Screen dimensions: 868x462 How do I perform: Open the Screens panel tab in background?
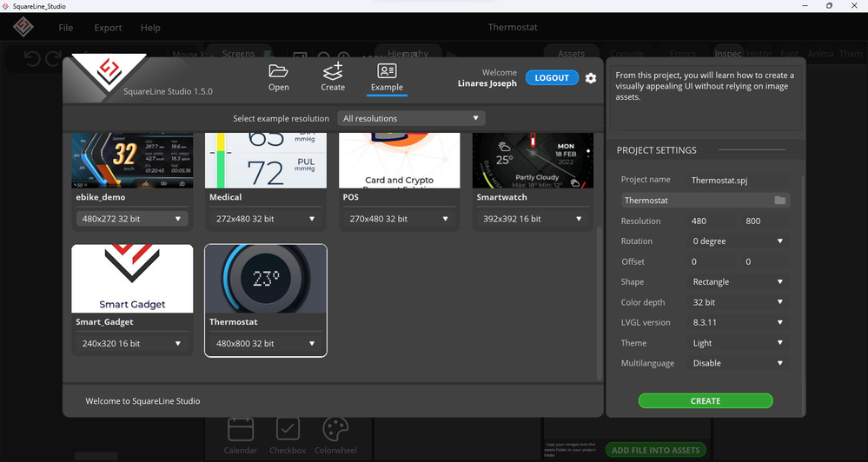coord(239,53)
